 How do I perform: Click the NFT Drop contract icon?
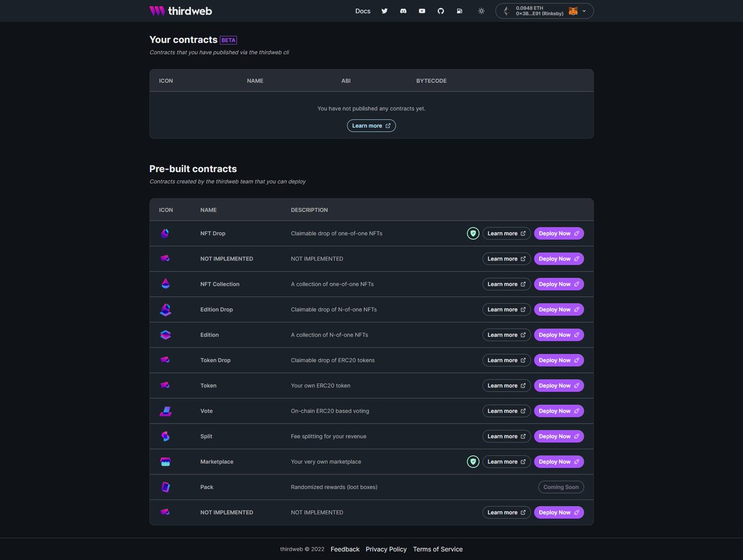[165, 233]
